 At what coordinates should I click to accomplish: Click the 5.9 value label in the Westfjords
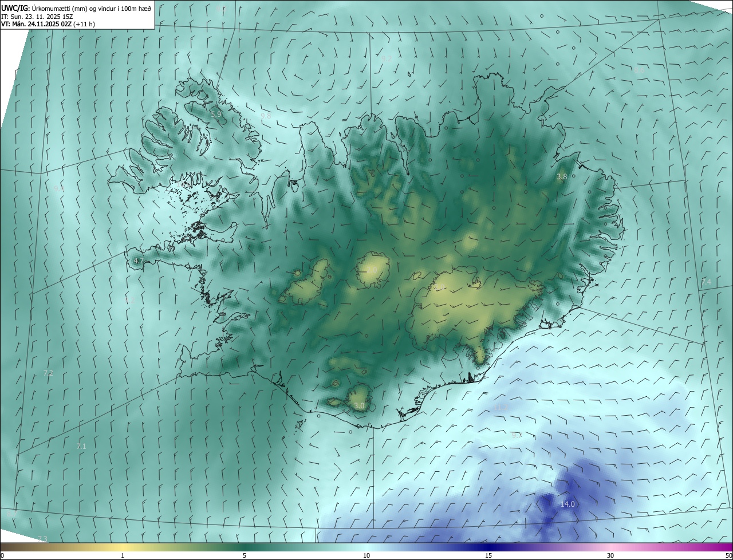click(216, 115)
